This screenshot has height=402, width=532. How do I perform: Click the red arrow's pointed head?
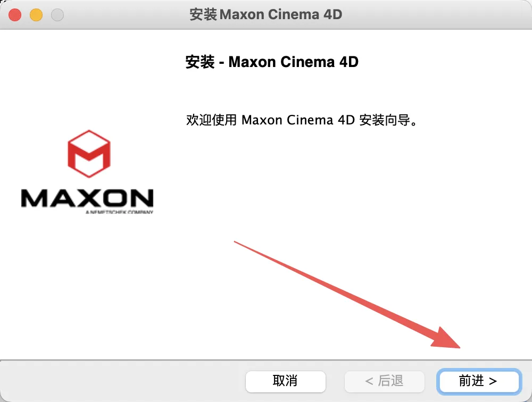tap(448, 339)
